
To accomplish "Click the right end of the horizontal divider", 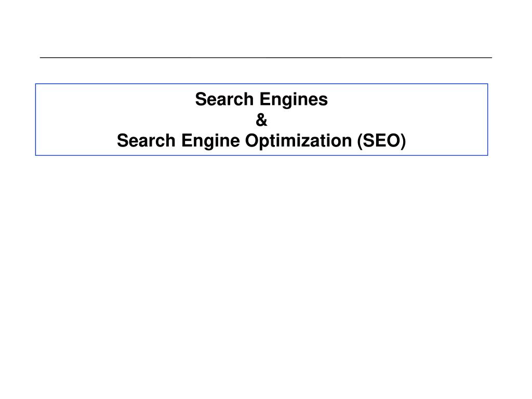I will pyautogui.click(x=490, y=58).
